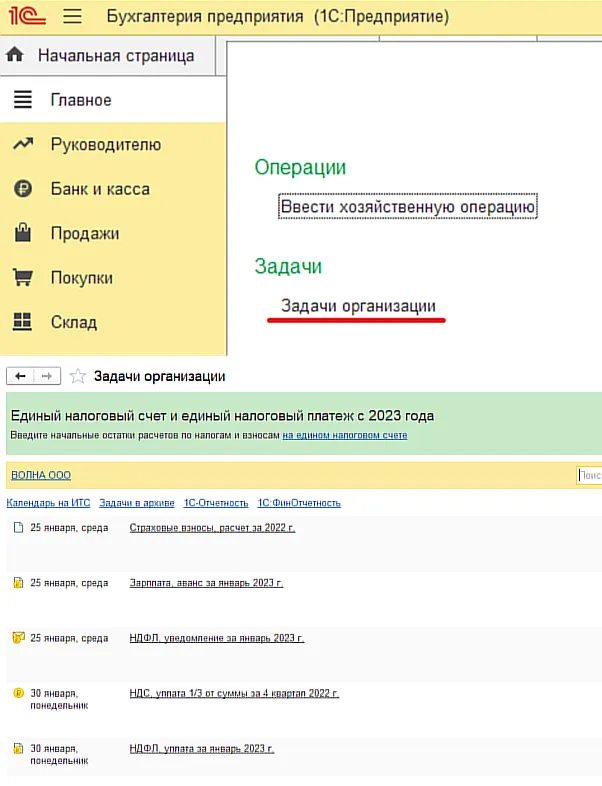Screen dimensions: 602x786
Task: Open the hamburger main menu icon
Action: point(72,17)
